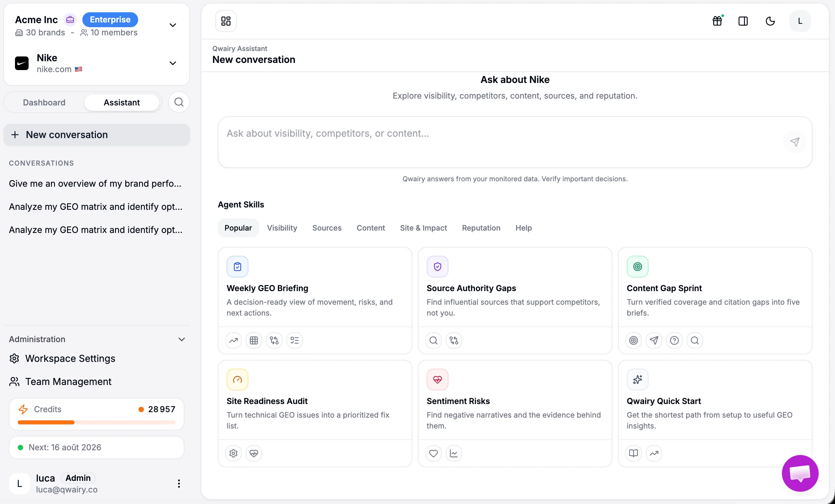Click the Next: 16 août 2026 renewal box

(97, 448)
